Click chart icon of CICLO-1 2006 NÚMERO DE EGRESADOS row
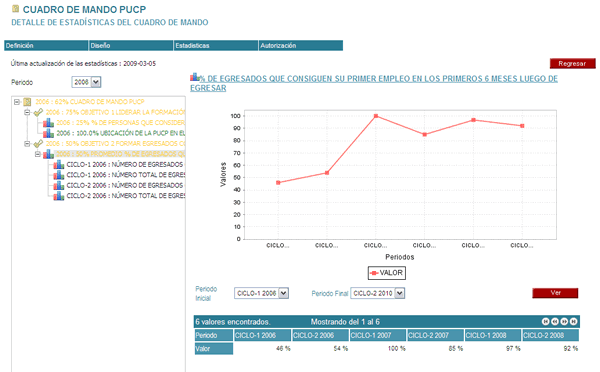Image resolution: width=600 pixels, height=372 pixels. click(x=59, y=165)
